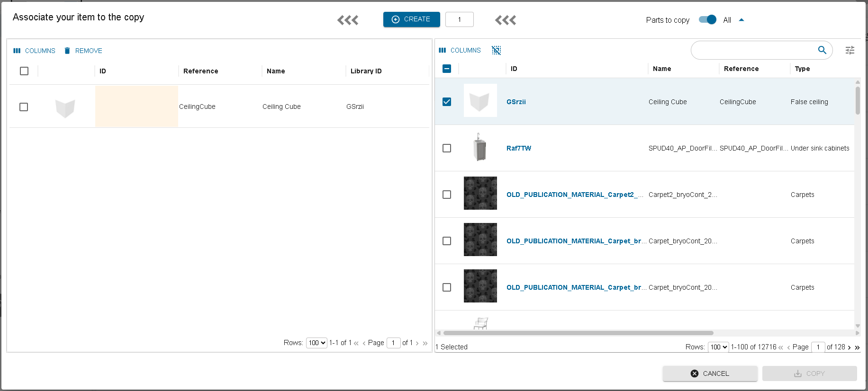Check the OLD_PUBLICATION_MATERIAL_Carpet2 row checkbox
Screen dimensions: 868x391
coord(447,195)
